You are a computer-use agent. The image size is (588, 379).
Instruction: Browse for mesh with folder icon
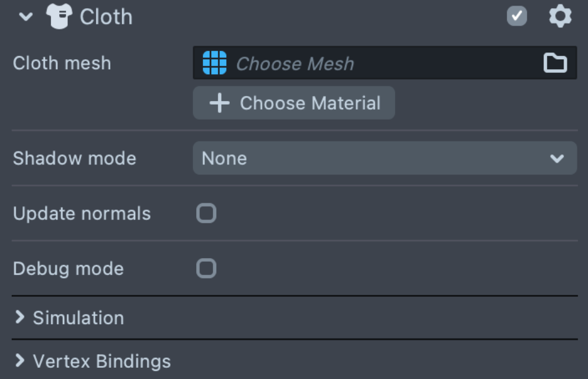(555, 63)
